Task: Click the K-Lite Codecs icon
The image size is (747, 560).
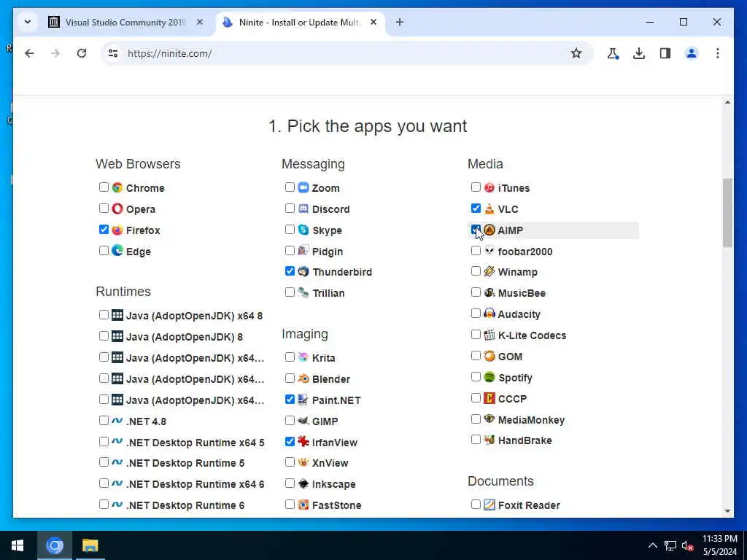Action: pos(489,335)
